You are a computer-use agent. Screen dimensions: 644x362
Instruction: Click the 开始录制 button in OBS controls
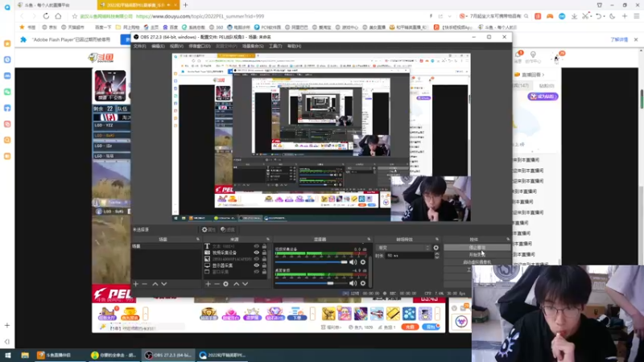point(477,255)
